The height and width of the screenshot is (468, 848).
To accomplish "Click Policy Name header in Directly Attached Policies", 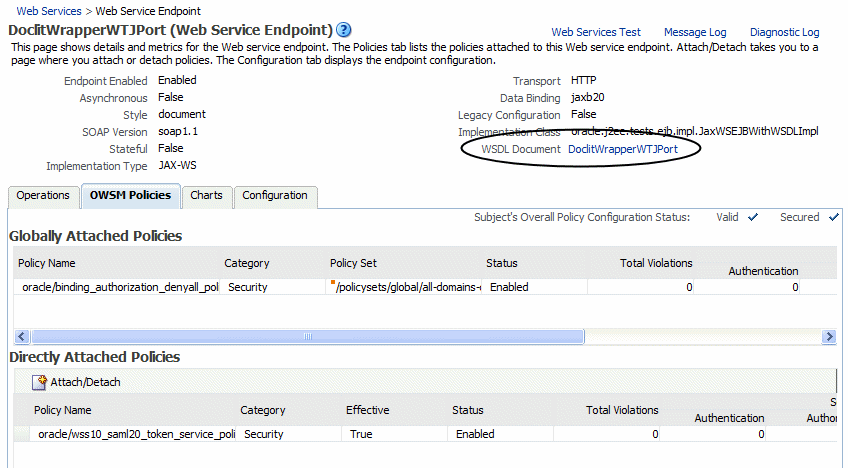I will 62,410.
